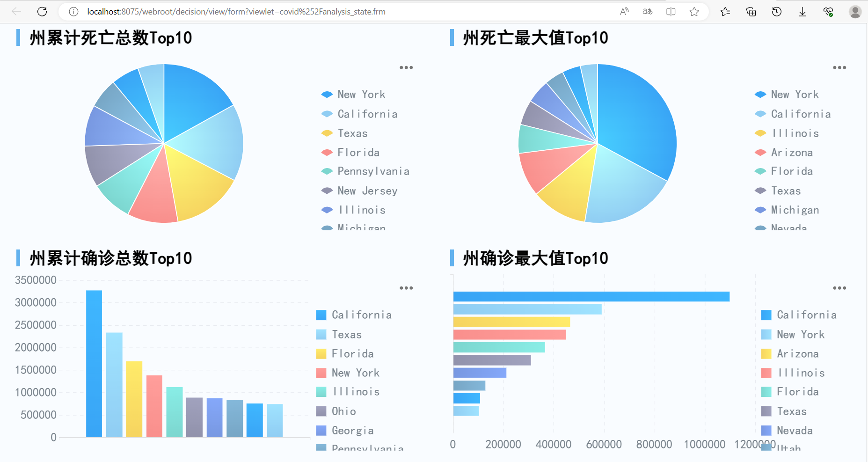Click the title 州累计确诊总数Top10
This screenshot has height=462, width=868.
pyautogui.click(x=111, y=258)
